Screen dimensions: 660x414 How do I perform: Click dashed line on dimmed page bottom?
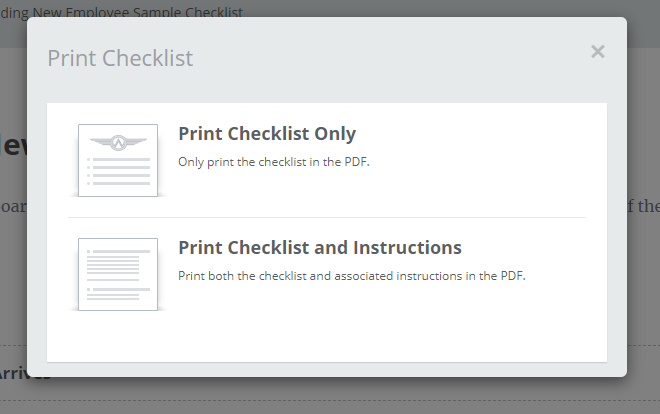[330, 401]
